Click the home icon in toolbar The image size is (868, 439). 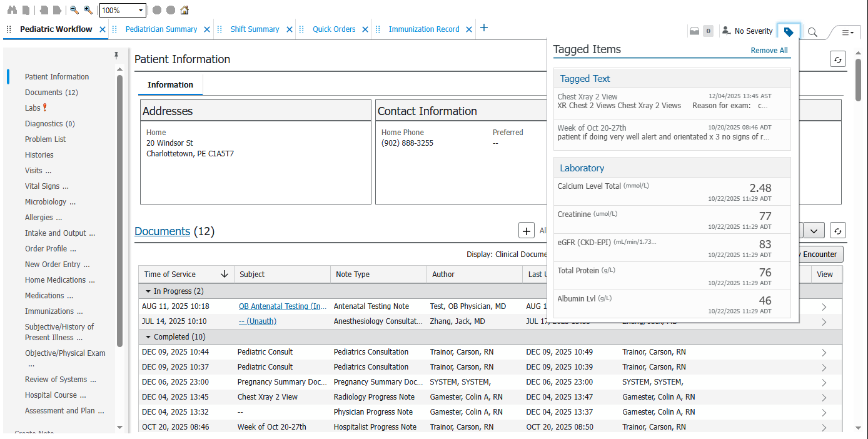(184, 10)
